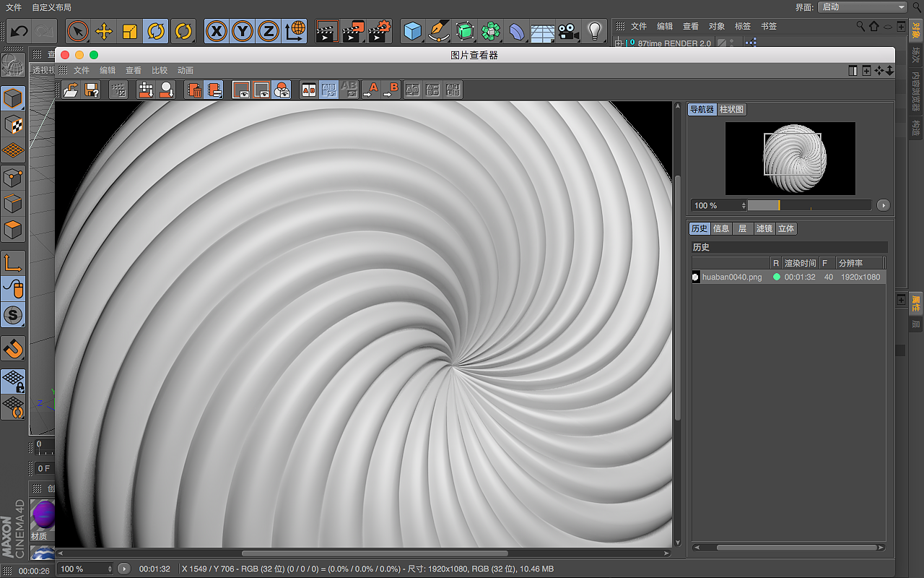Open navigator 100 % zoom dropdown
The width and height of the screenshot is (924, 578).
pos(717,205)
